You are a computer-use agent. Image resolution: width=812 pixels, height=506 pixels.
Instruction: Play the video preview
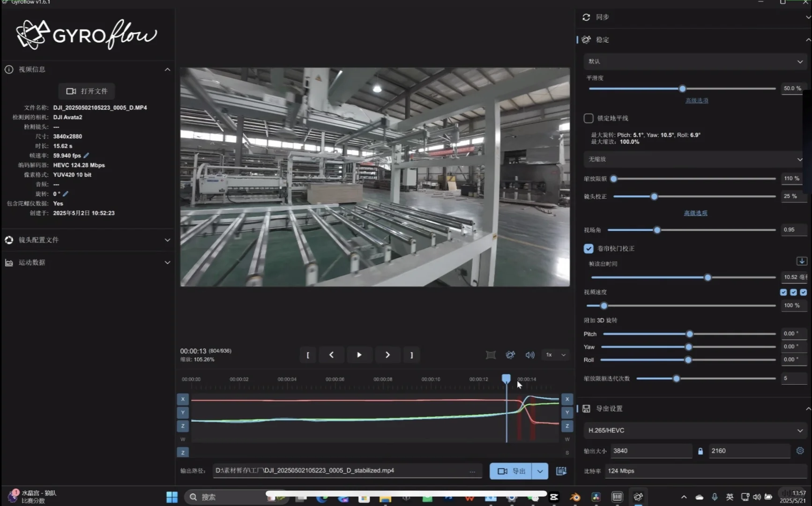coord(359,355)
